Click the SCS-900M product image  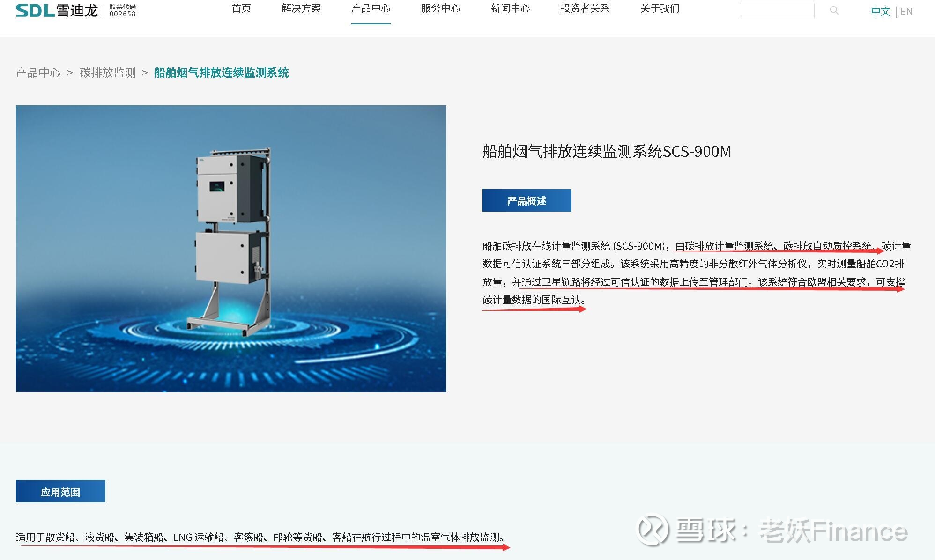click(231, 249)
